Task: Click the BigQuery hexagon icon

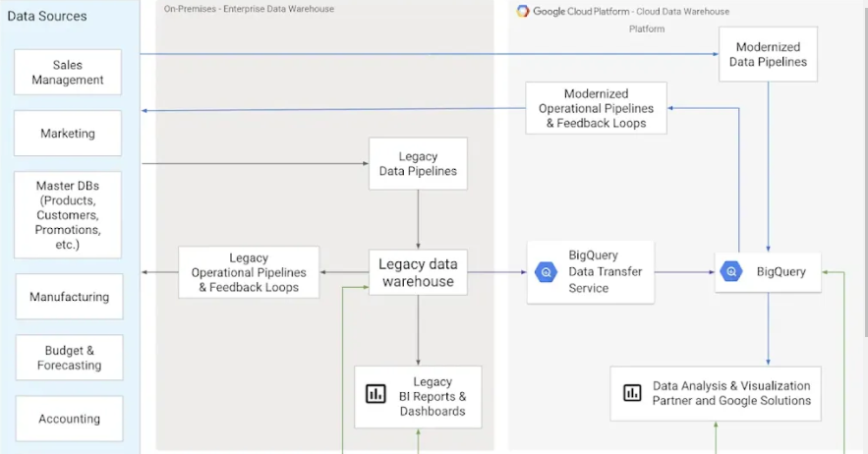Action: [730, 271]
